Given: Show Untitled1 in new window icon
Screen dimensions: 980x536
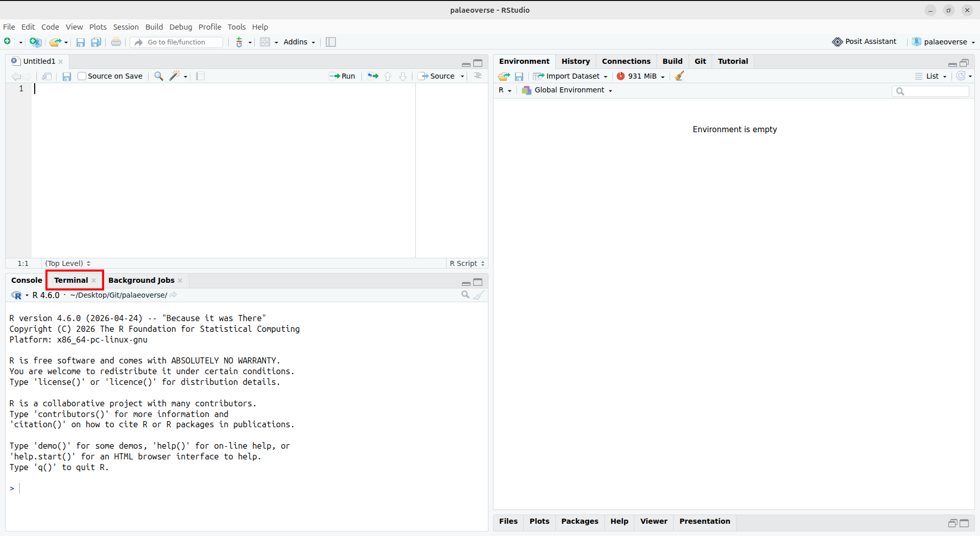Looking at the screenshot, I should [x=47, y=76].
